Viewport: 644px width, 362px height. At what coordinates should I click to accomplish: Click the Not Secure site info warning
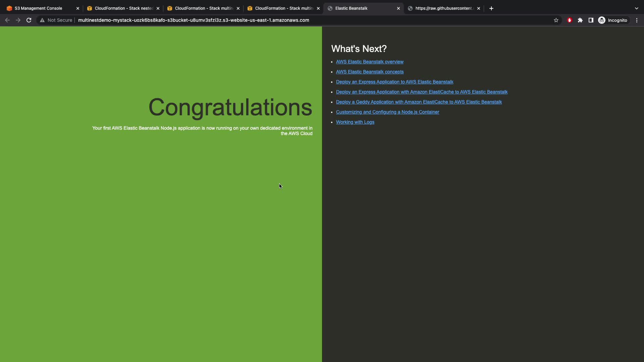click(56, 20)
